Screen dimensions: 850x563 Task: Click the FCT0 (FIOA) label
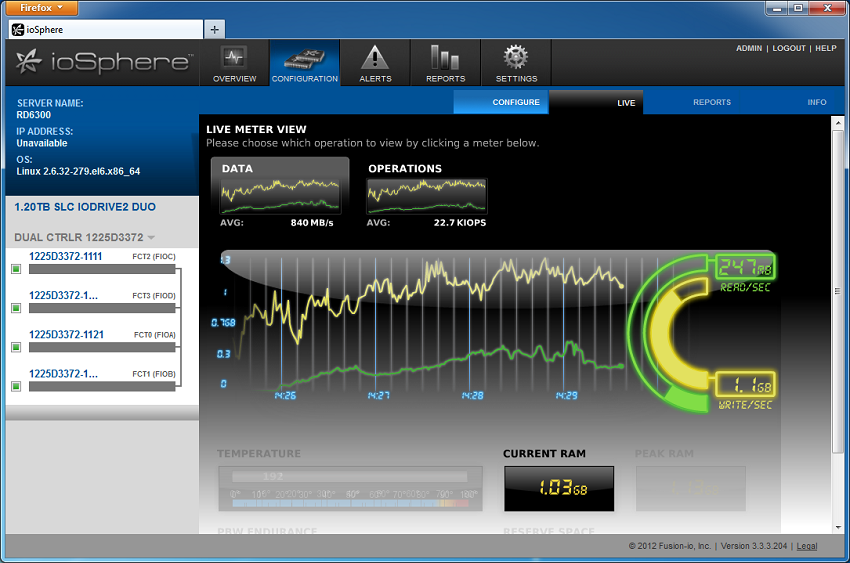[154, 335]
